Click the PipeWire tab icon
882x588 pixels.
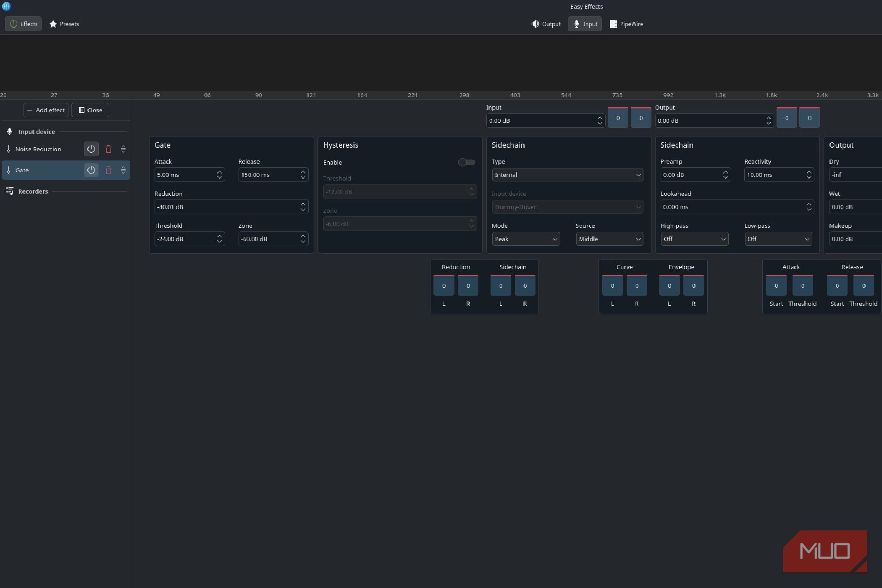pos(613,24)
